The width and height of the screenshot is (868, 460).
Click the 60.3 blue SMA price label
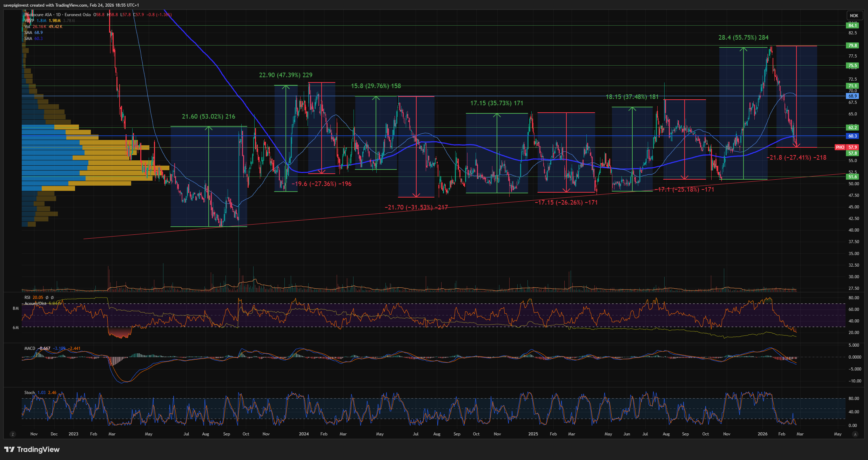[x=852, y=136]
